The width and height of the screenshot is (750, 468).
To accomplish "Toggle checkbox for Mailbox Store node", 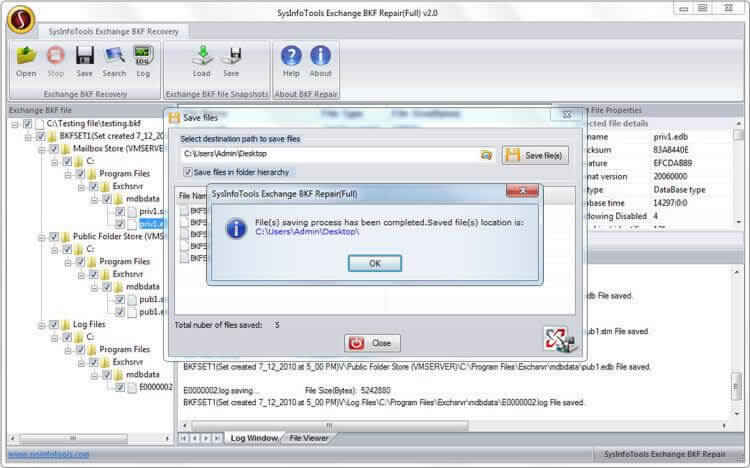I will [x=54, y=149].
